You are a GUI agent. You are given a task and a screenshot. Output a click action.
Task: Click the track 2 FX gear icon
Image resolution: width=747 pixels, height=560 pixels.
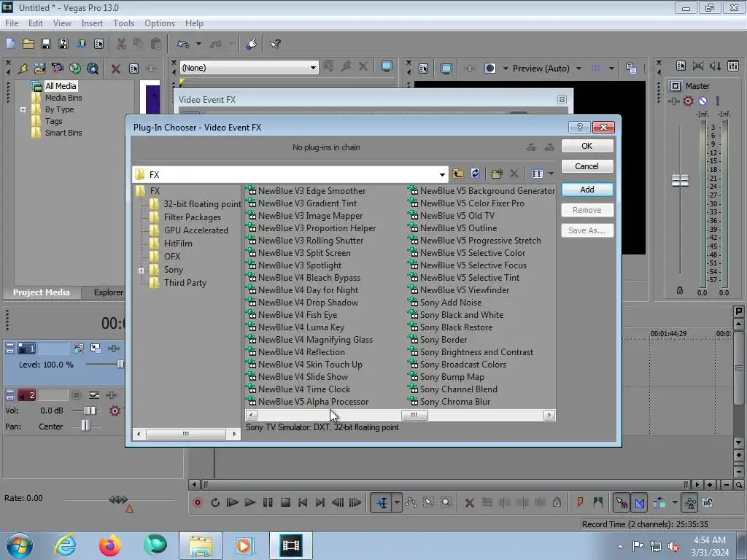coord(115,411)
